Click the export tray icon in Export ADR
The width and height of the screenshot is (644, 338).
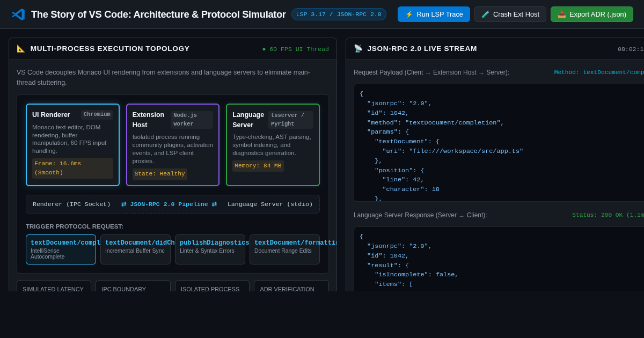562,14
